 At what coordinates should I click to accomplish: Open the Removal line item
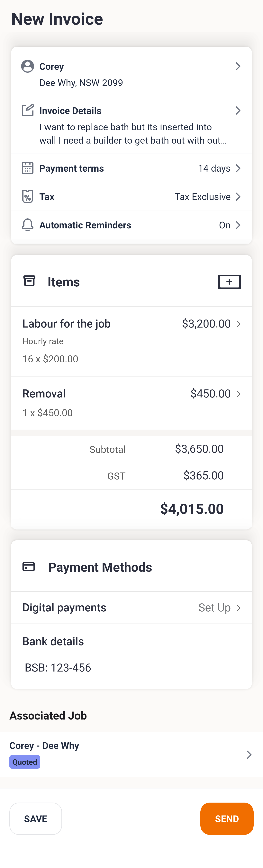(131, 402)
